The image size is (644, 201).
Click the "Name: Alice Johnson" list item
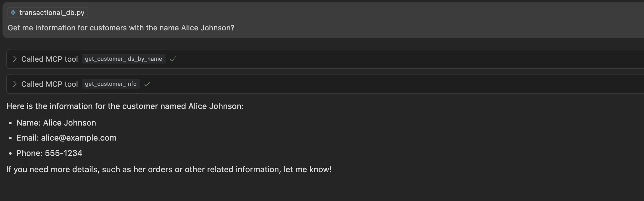56,123
